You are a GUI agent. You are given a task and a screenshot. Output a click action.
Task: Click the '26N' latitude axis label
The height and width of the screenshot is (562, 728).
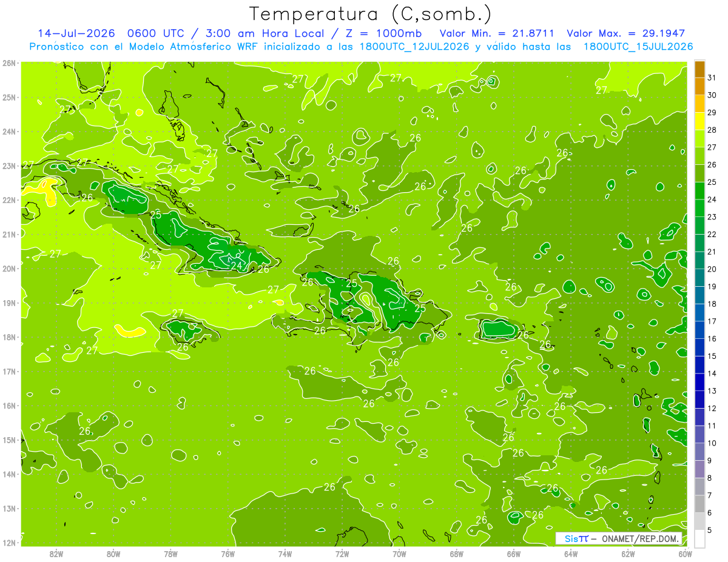(9, 63)
